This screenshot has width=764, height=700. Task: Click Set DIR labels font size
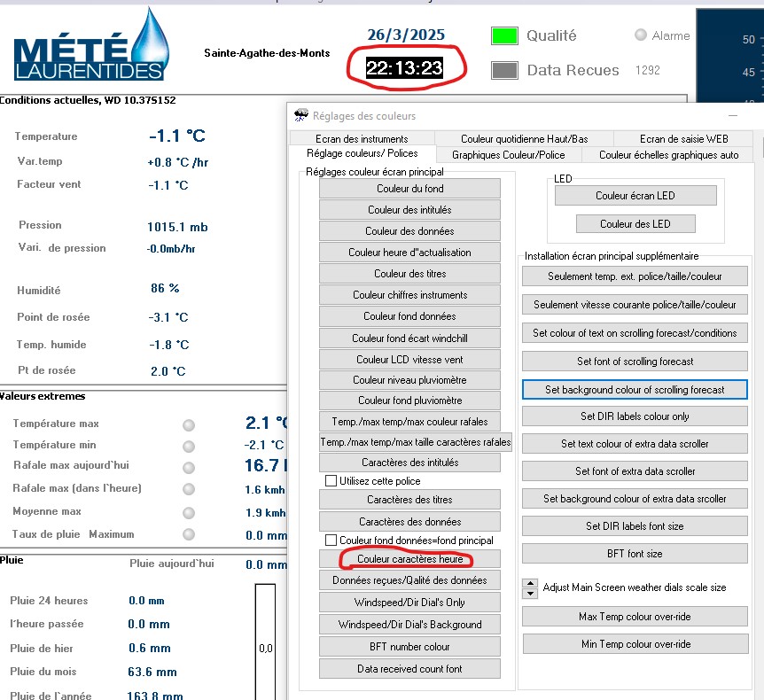click(635, 526)
